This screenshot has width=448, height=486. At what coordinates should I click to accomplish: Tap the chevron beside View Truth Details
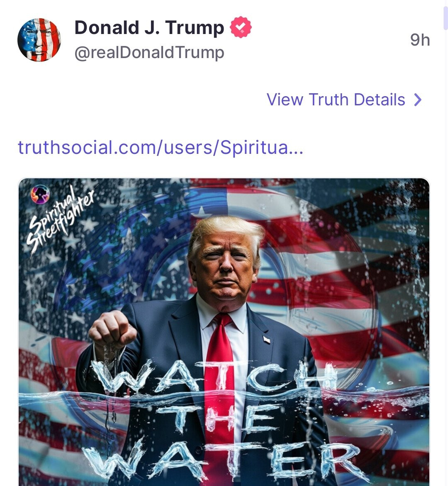(418, 100)
